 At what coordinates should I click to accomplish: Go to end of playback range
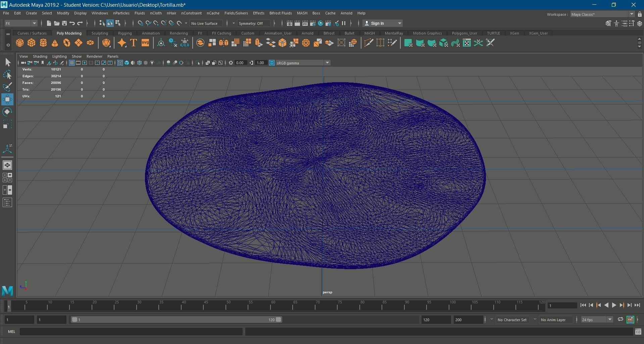(x=637, y=305)
